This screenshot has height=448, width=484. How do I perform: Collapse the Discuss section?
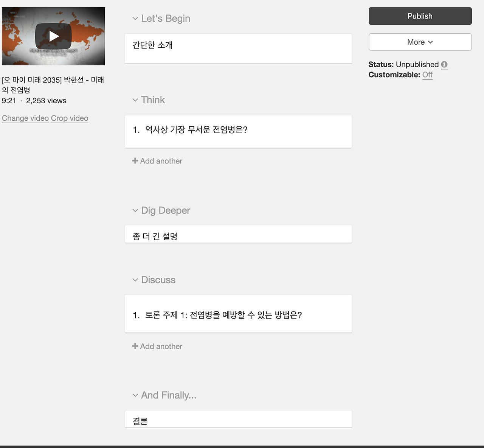coord(135,280)
